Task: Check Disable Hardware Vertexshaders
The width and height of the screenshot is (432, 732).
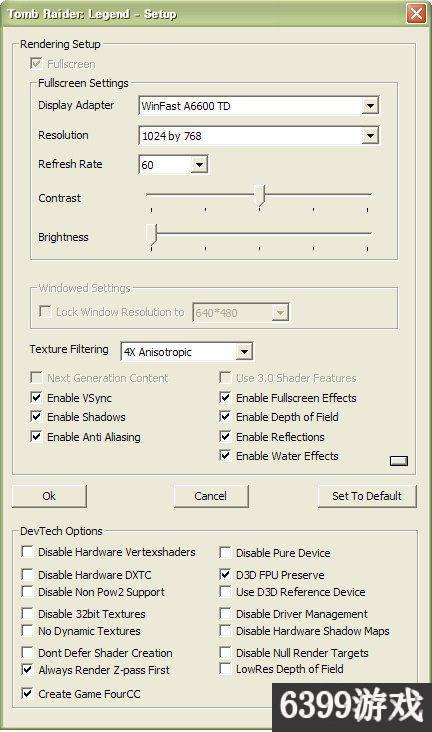Action: [x=27, y=551]
